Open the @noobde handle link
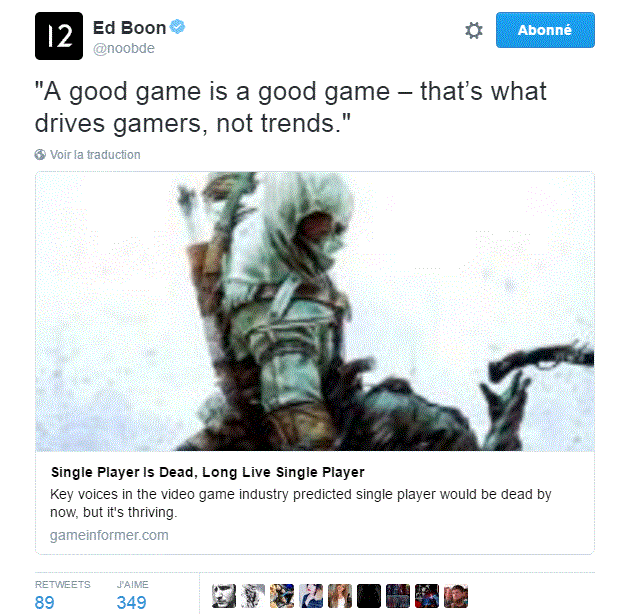632x614 pixels. (x=124, y=48)
